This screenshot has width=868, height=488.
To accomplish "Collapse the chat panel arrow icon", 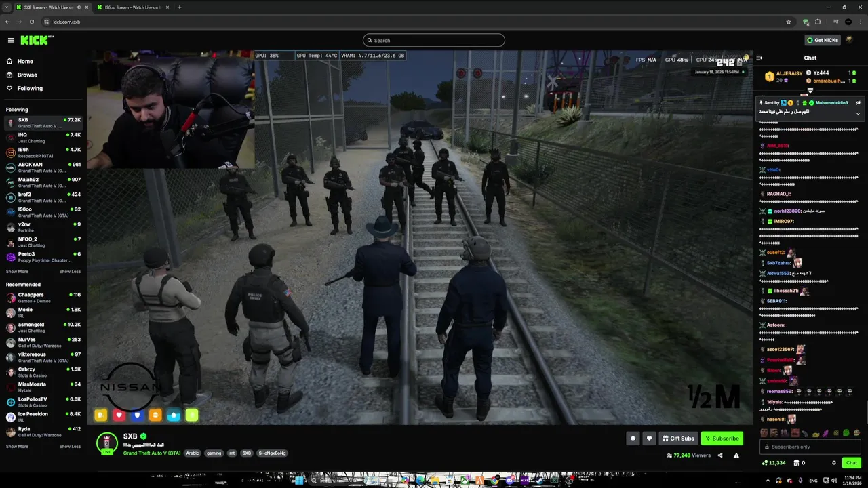I will click(x=759, y=58).
